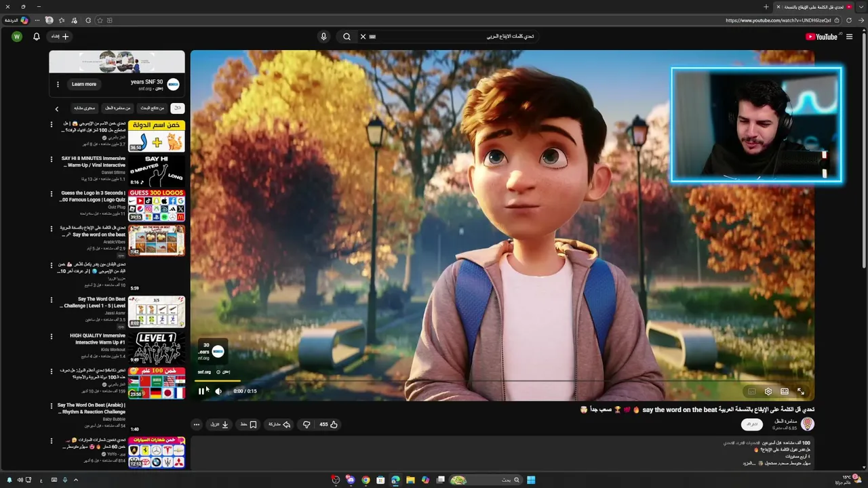
Task: Go to YouTube home via the logo
Action: click(x=822, y=37)
